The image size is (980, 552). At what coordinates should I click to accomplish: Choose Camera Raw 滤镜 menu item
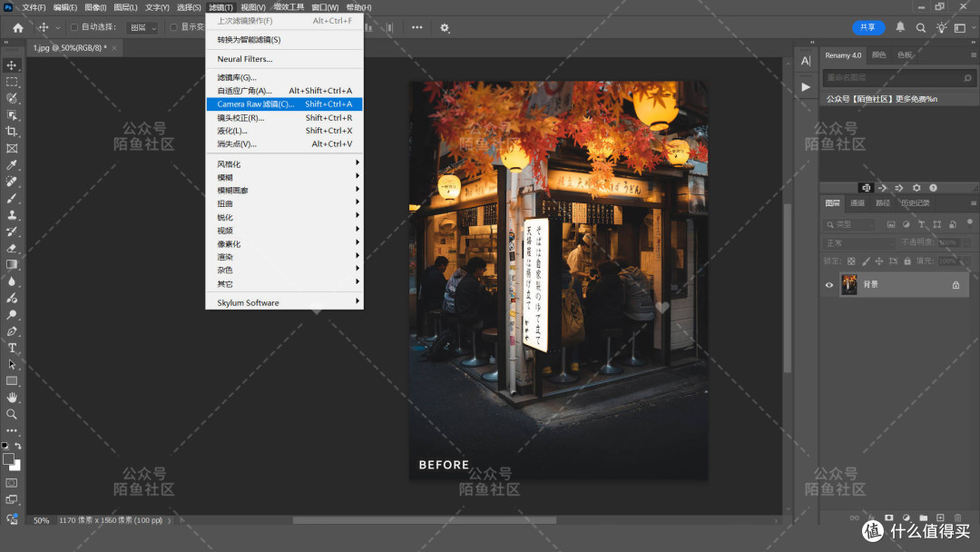[x=284, y=103]
